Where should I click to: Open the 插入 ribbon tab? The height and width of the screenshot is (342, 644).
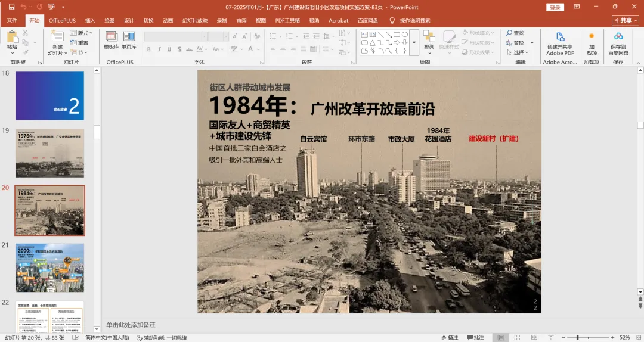(x=90, y=20)
